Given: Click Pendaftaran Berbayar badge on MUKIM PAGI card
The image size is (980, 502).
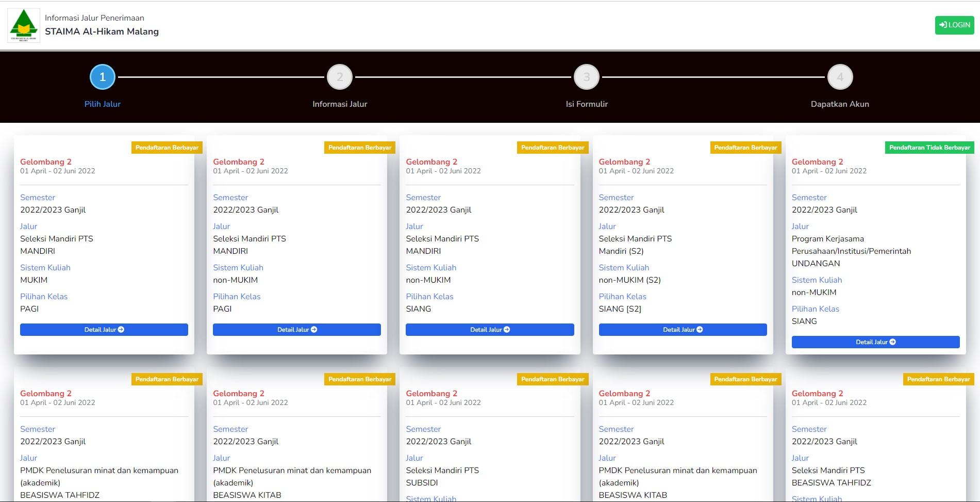Looking at the screenshot, I should [167, 148].
